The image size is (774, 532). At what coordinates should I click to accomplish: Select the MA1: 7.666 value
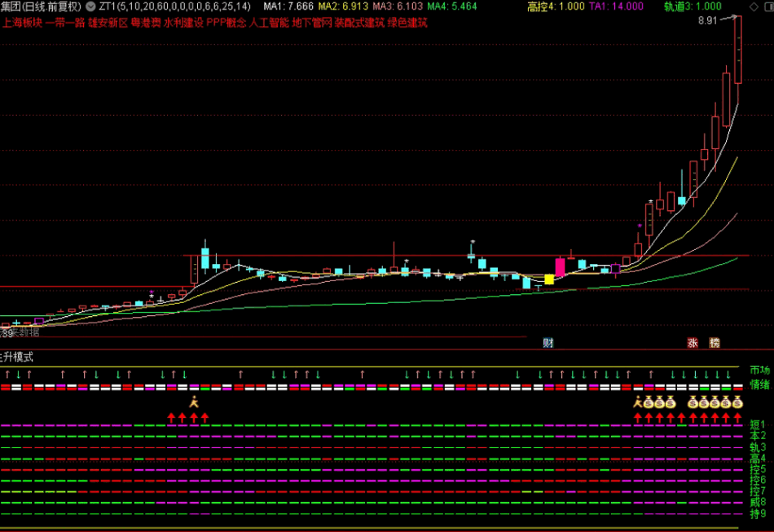pos(288,7)
